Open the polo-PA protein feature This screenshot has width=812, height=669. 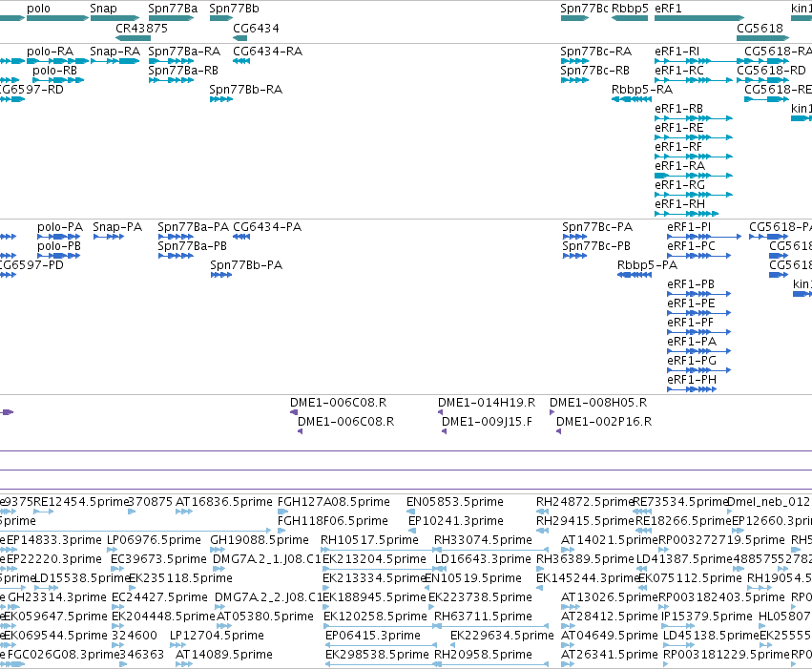click(58, 237)
